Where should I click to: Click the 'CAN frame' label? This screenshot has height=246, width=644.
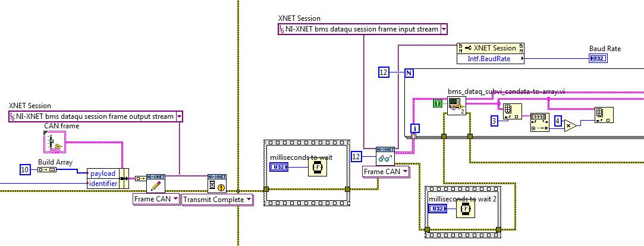(x=62, y=126)
